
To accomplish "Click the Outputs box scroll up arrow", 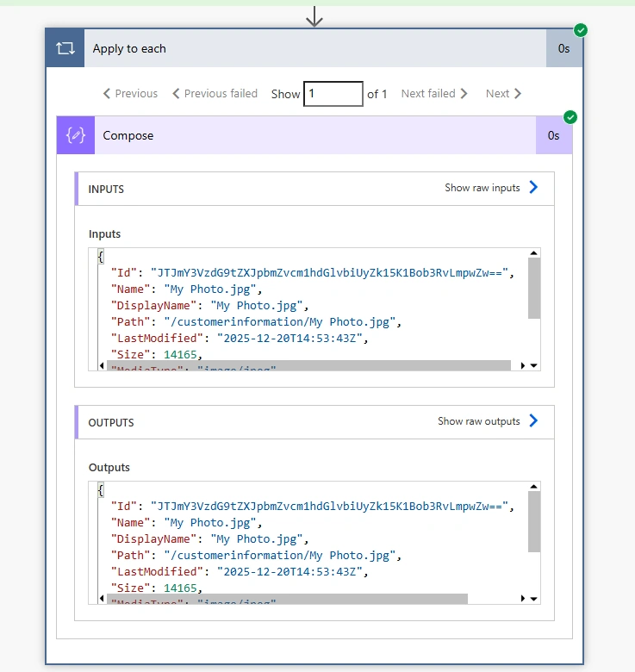I will pos(534,486).
